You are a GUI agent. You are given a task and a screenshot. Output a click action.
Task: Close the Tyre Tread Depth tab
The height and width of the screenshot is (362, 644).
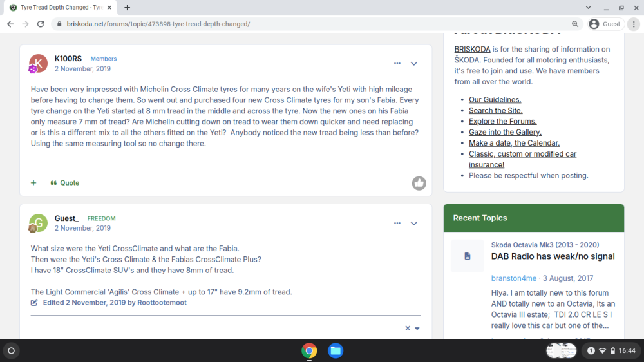click(109, 7)
